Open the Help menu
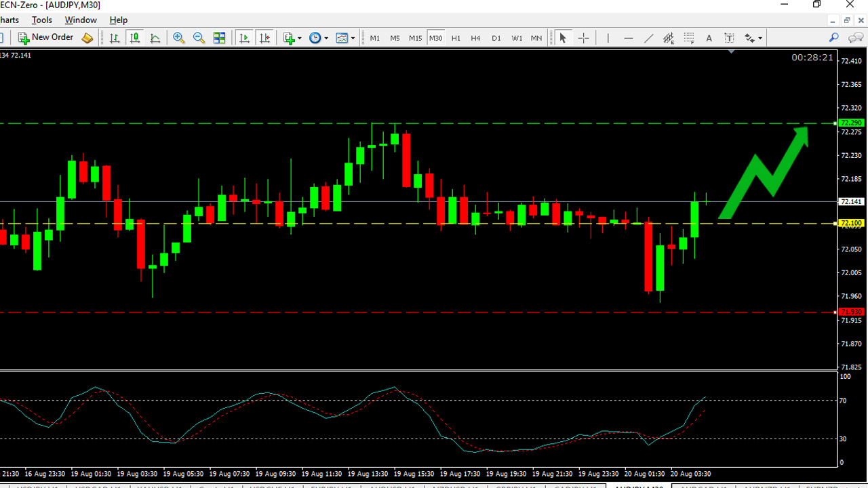This screenshot has width=868, height=488. coord(119,20)
